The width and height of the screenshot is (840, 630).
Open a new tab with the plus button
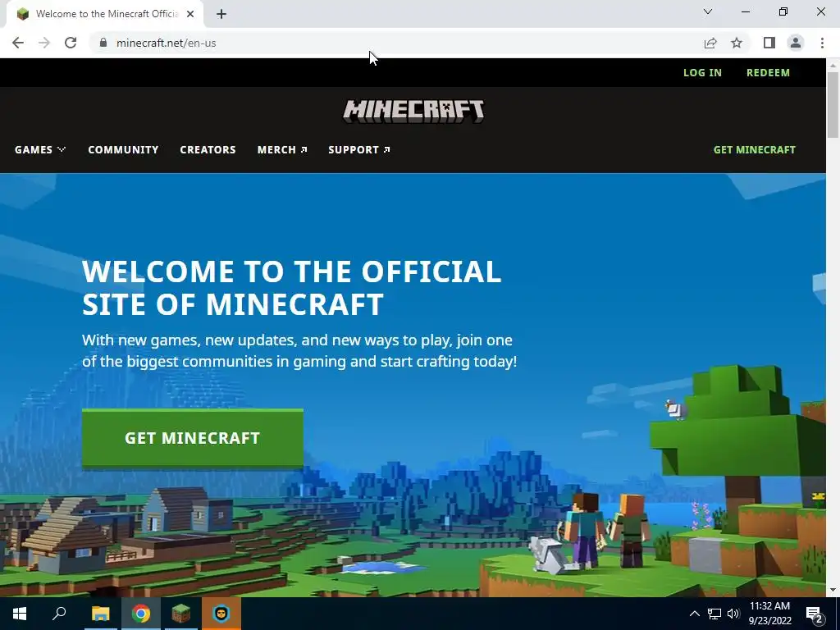(x=221, y=14)
